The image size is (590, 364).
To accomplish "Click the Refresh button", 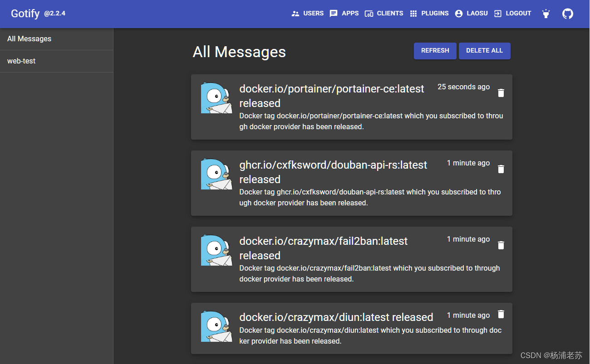I will point(435,51).
